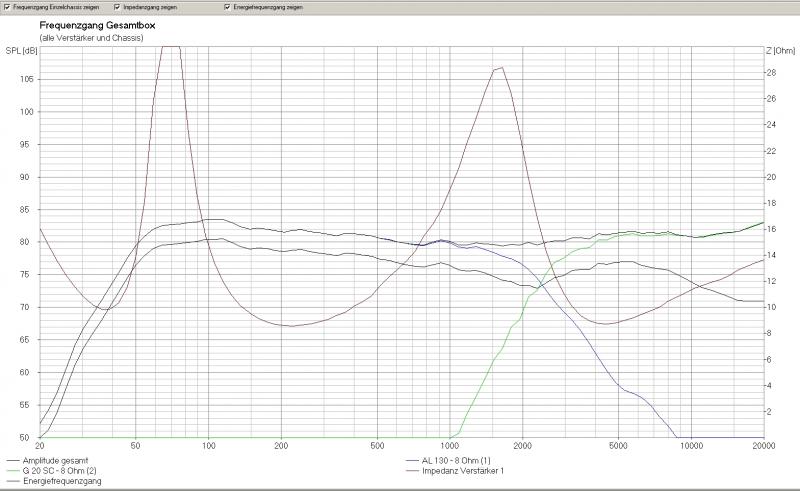This screenshot has height=491, width=800.
Task: Click the 28 tick on the impedance axis
Action: 771,73
